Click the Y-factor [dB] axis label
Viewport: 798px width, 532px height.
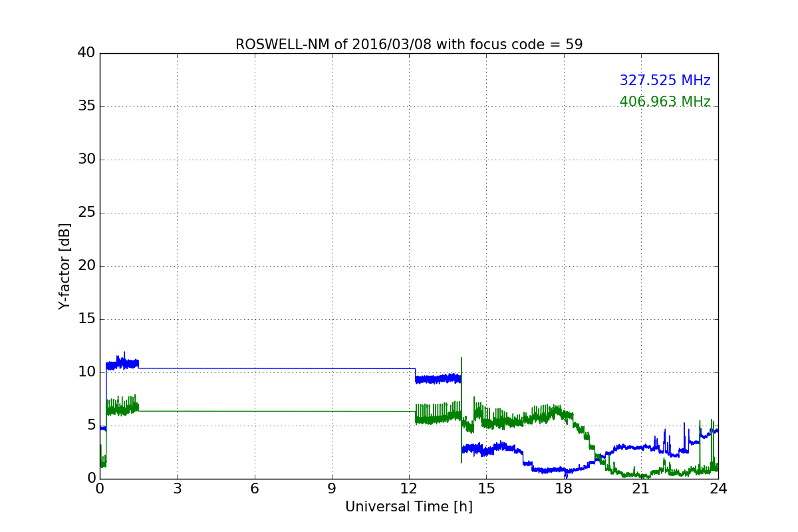click(x=65, y=266)
